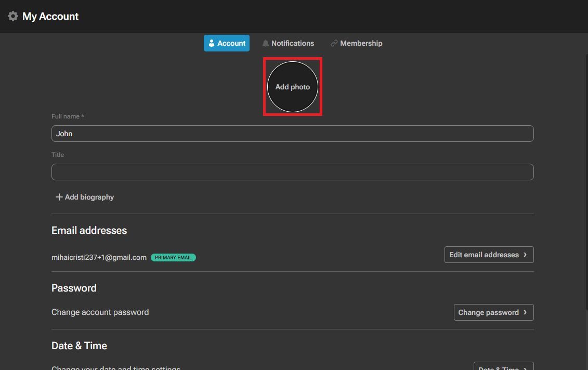
Task: Focus the Full name field containing John
Action: [x=292, y=134]
